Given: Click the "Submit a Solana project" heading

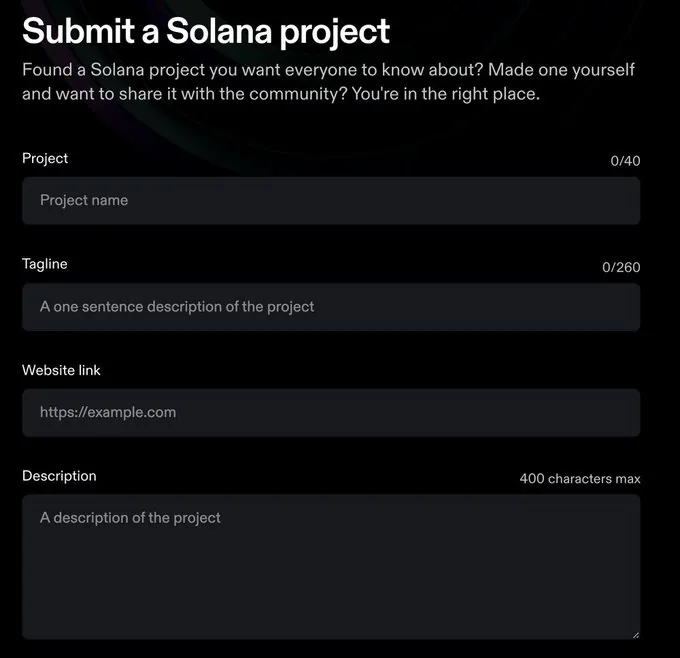Looking at the screenshot, I should coord(206,31).
